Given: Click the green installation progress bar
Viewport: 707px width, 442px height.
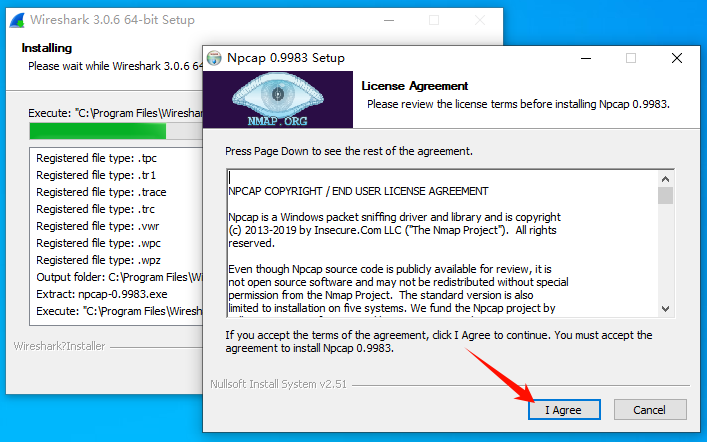Looking at the screenshot, I should [x=98, y=131].
